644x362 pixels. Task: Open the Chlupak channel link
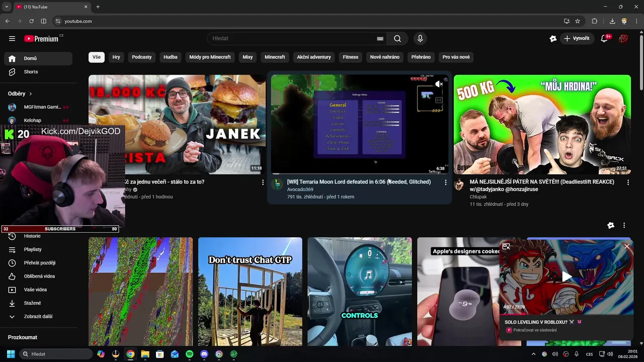478,197
